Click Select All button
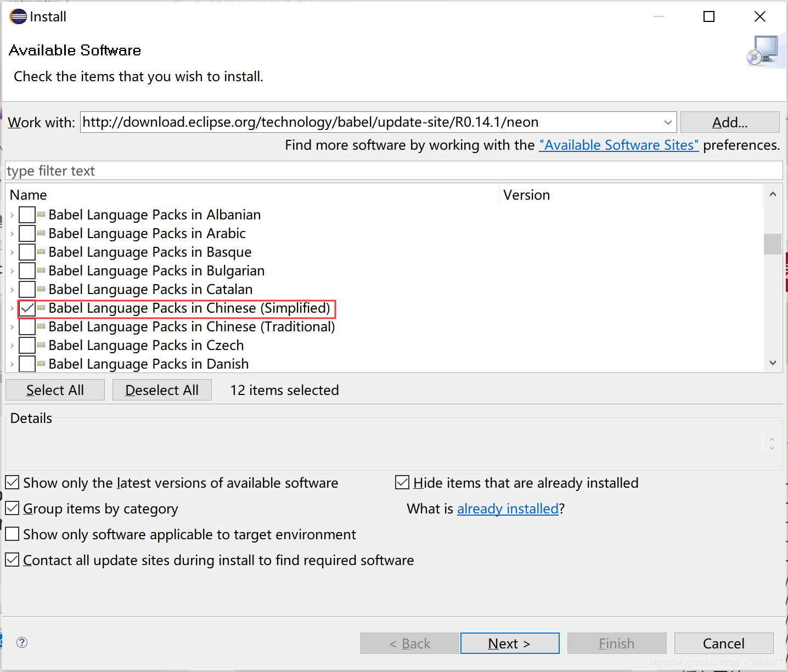The width and height of the screenshot is (788, 672). pyautogui.click(x=55, y=390)
